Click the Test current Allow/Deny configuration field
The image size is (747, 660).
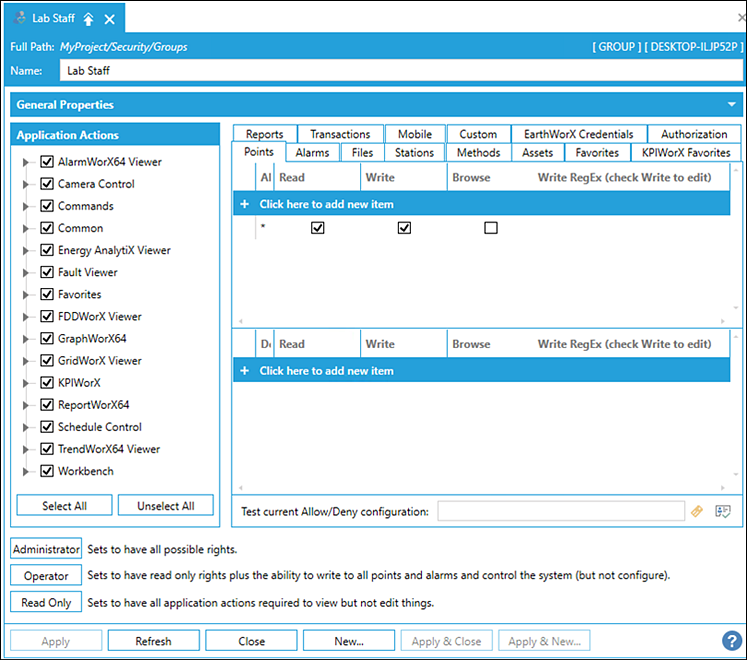(560, 511)
